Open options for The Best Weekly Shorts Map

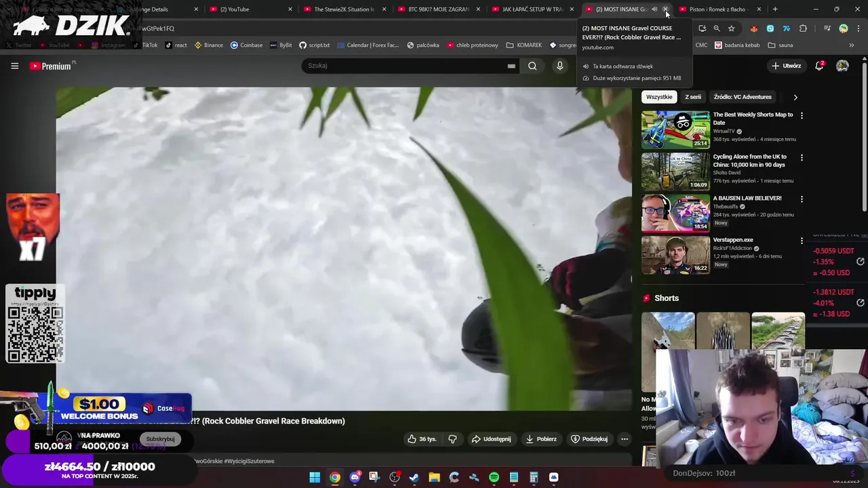[802, 116]
